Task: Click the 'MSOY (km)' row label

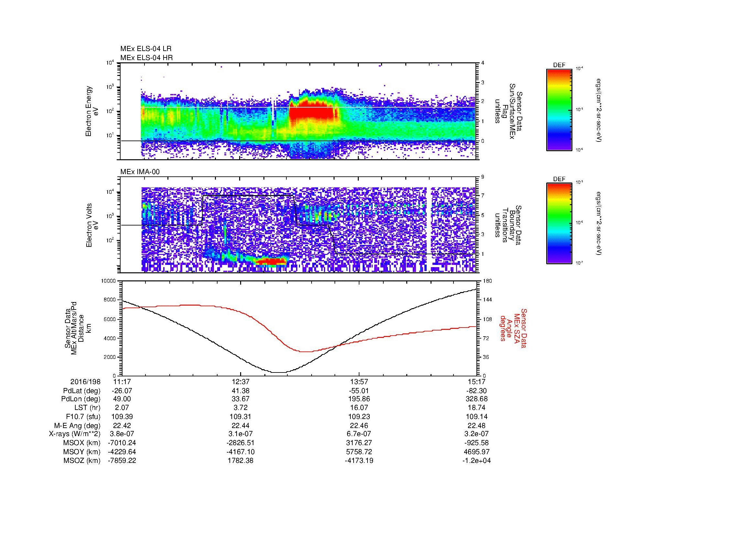Action: coord(82,452)
